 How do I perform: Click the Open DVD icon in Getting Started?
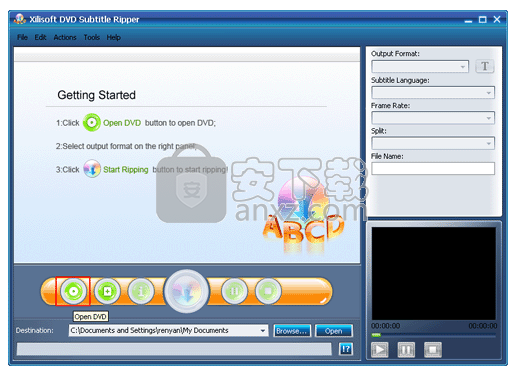(91, 122)
